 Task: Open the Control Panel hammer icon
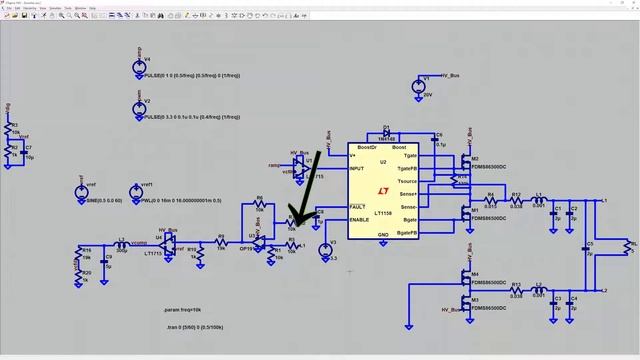pyautogui.click(x=34, y=16)
